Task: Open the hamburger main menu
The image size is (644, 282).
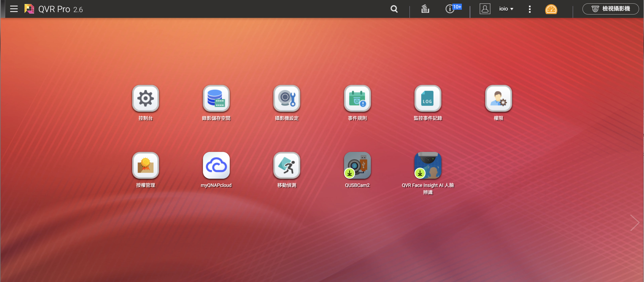Action: point(14,9)
